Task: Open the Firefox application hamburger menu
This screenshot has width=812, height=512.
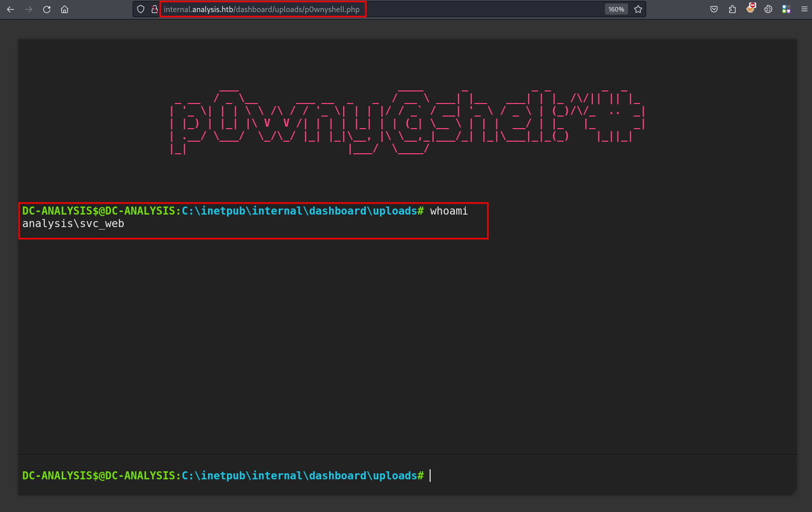Action: pos(804,9)
